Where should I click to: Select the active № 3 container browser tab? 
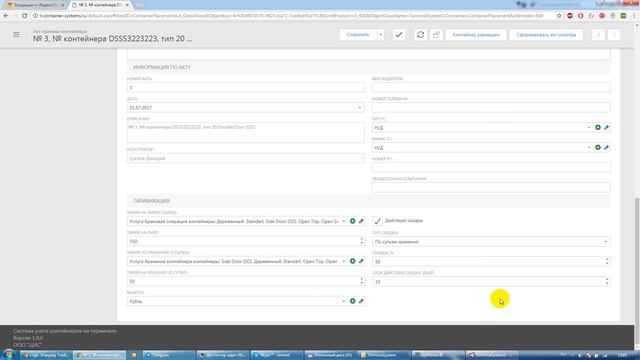[100, 5]
